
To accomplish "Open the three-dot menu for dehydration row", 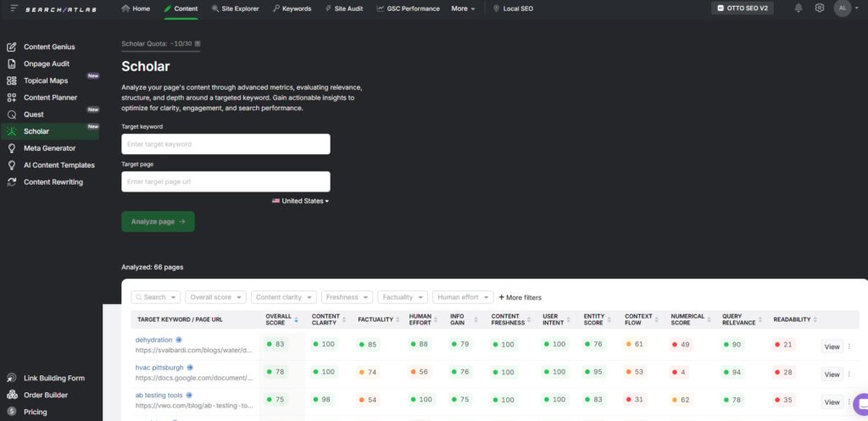I will point(849,346).
